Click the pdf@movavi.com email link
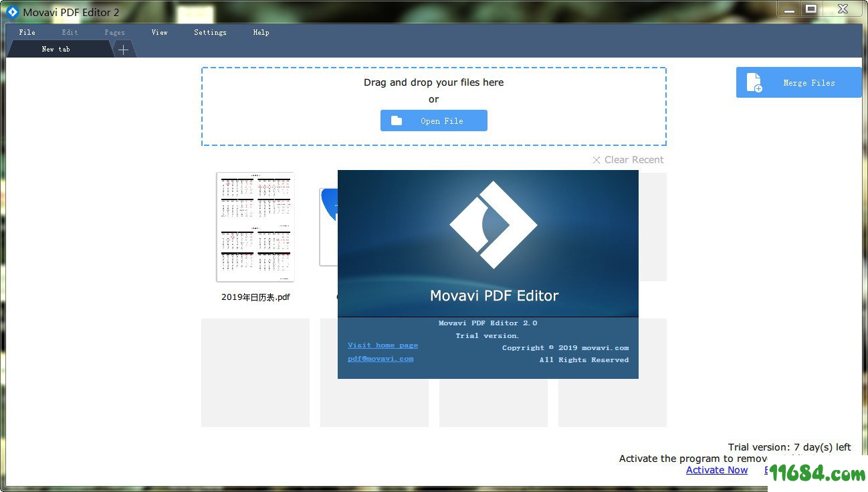The height and width of the screenshot is (492, 868). (381, 358)
